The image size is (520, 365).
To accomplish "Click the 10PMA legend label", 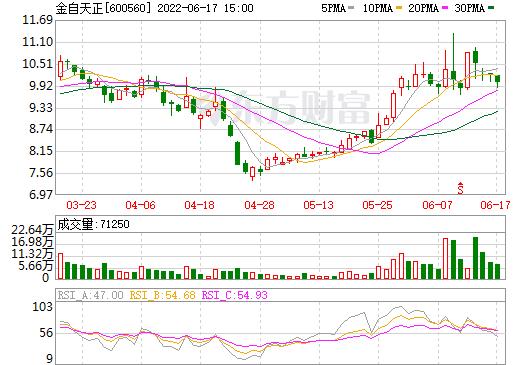I will pos(378,8).
